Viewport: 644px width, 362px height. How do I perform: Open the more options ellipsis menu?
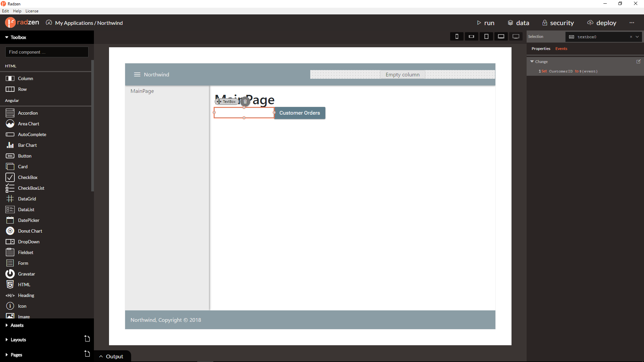click(x=632, y=23)
